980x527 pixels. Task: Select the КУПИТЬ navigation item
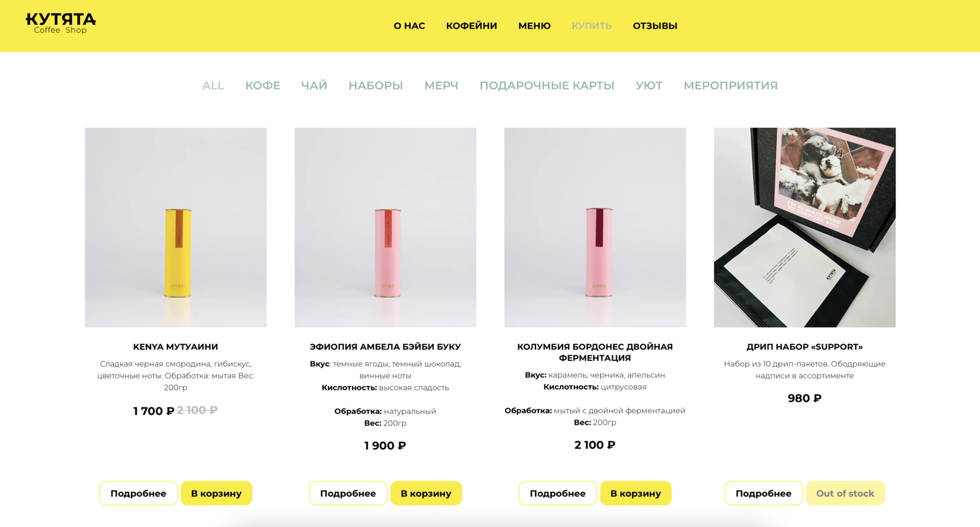[591, 26]
